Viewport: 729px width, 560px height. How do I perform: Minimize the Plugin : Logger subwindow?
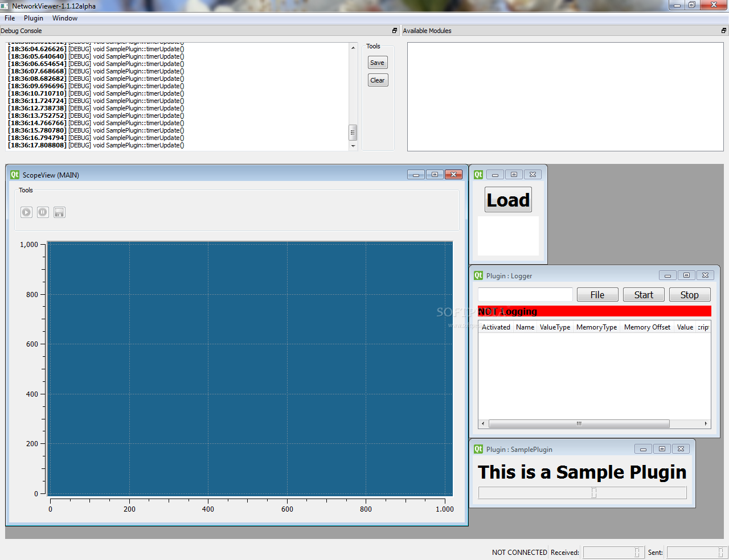pos(667,275)
